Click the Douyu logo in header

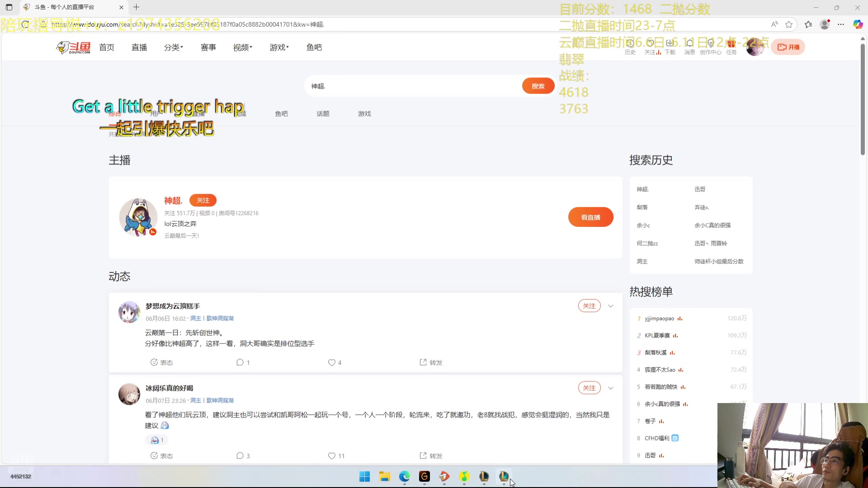(x=73, y=47)
